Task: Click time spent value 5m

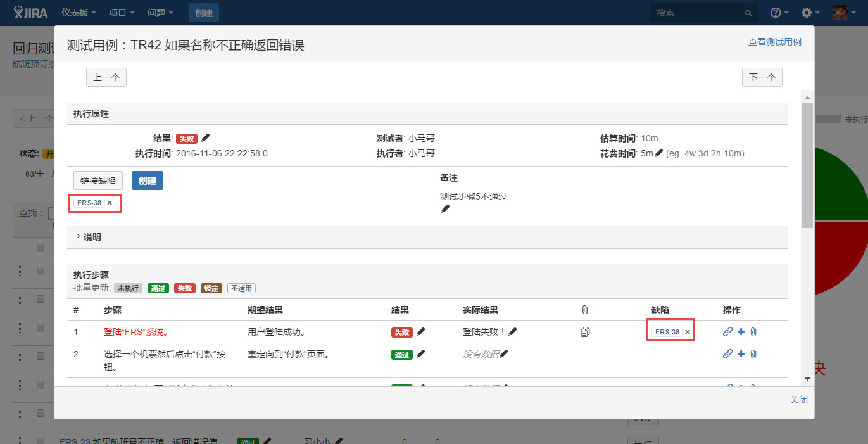Action: [x=647, y=153]
